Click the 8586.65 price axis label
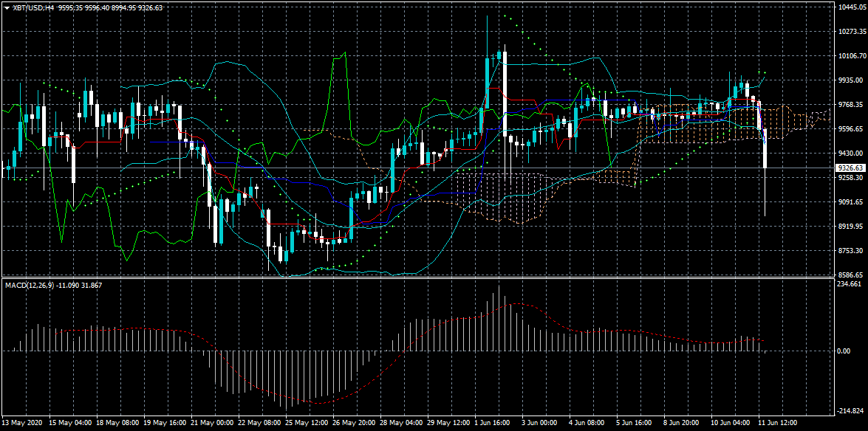 pyautogui.click(x=851, y=275)
